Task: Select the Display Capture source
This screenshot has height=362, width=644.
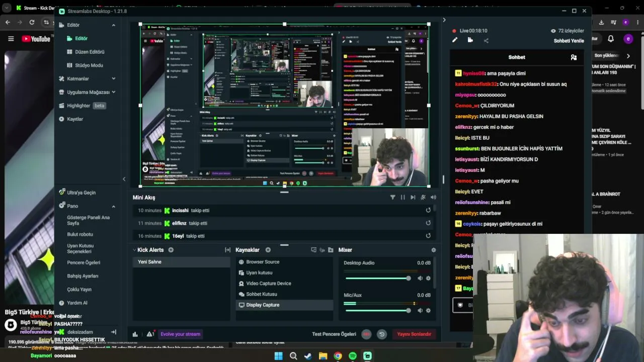Action: [284, 305]
